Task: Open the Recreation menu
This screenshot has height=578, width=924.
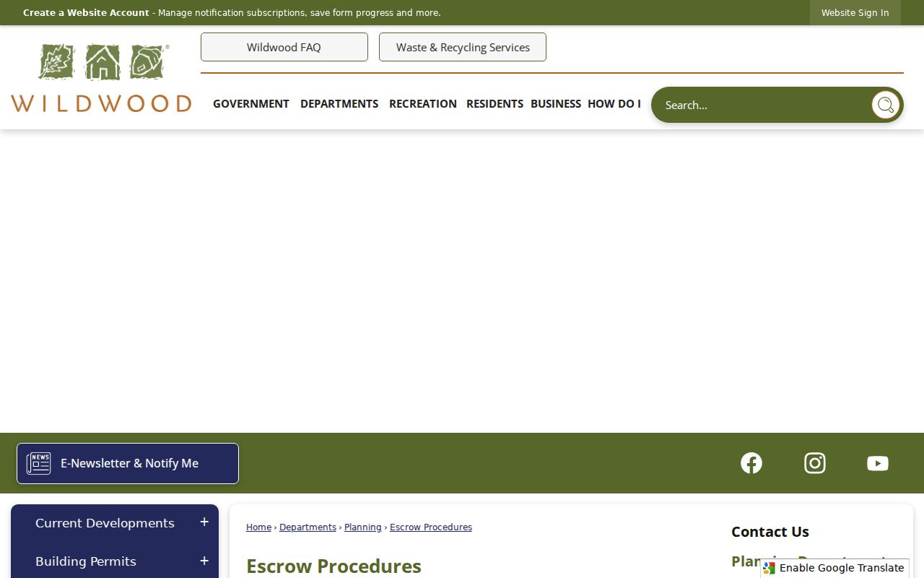Action: 423,103
